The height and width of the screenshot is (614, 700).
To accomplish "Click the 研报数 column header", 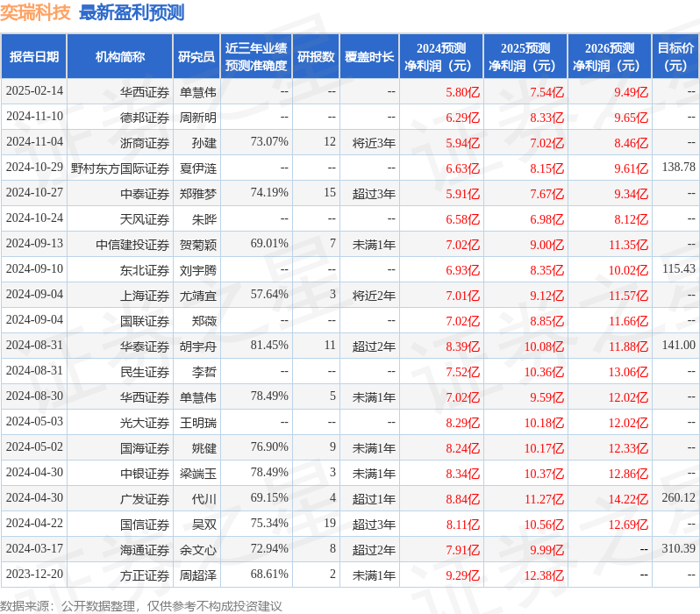I will tap(316, 57).
